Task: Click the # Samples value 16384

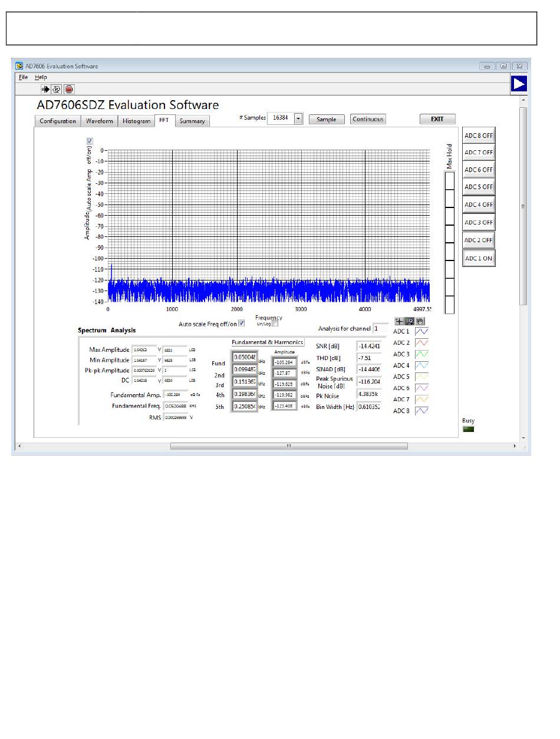Action: (280, 119)
